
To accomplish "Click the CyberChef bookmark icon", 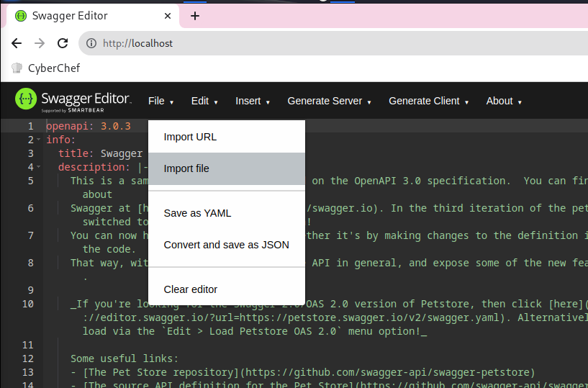I will pos(17,68).
